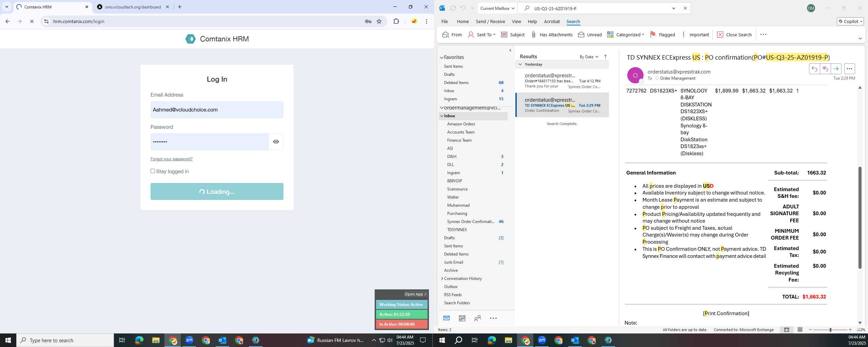The height and width of the screenshot is (347, 868).
Task: Open People in Outlook navigation bar
Action: tap(477, 318)
